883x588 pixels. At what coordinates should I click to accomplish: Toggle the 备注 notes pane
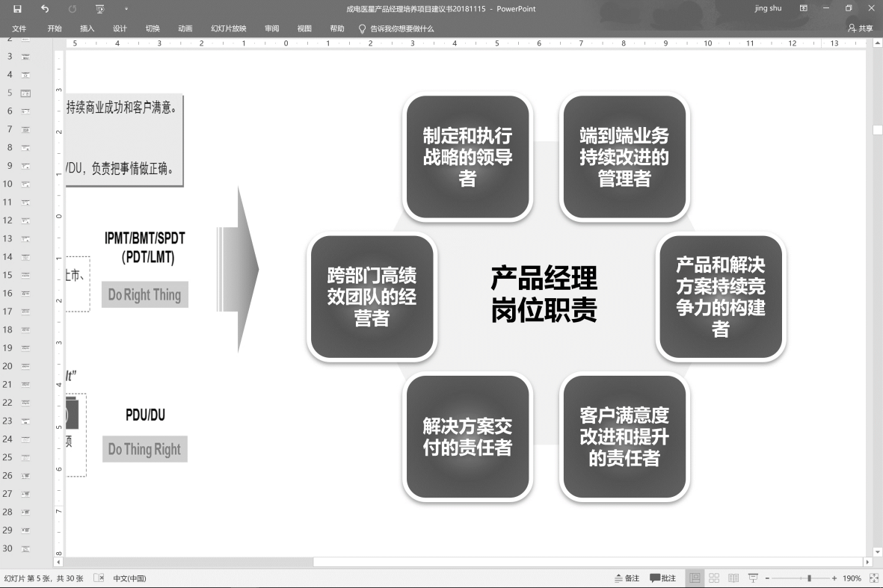pos(627,578)
